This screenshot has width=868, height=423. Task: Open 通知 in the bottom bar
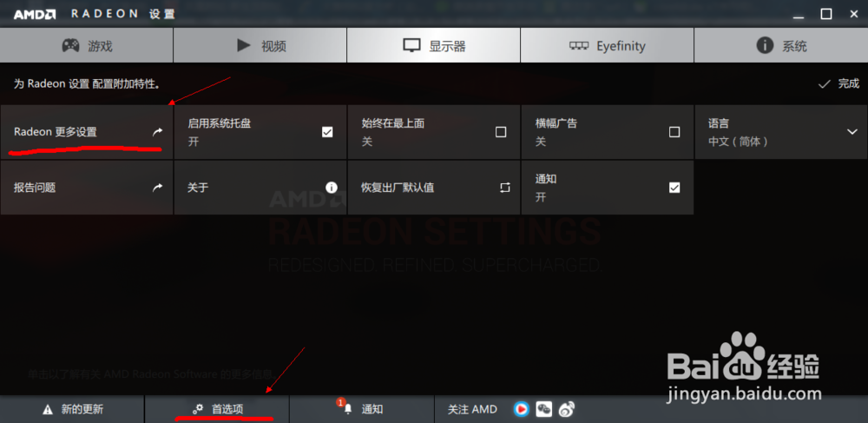(x=361, y=410)
